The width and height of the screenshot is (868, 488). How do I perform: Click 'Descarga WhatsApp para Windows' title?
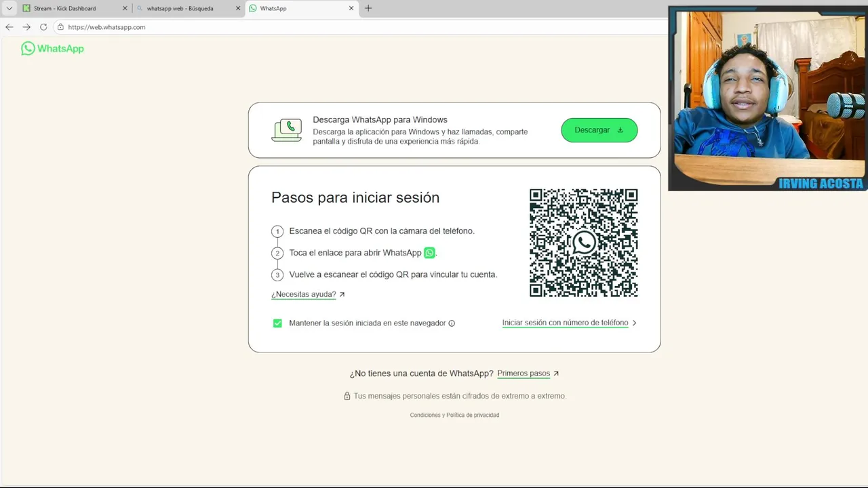[x=380, y=120]
